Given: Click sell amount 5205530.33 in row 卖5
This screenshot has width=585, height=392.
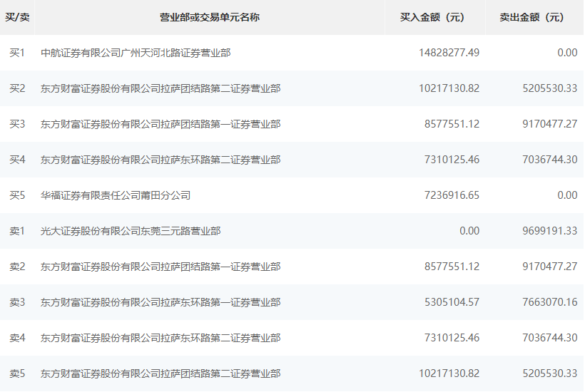Looking at the screenshot, I should 550,373.
